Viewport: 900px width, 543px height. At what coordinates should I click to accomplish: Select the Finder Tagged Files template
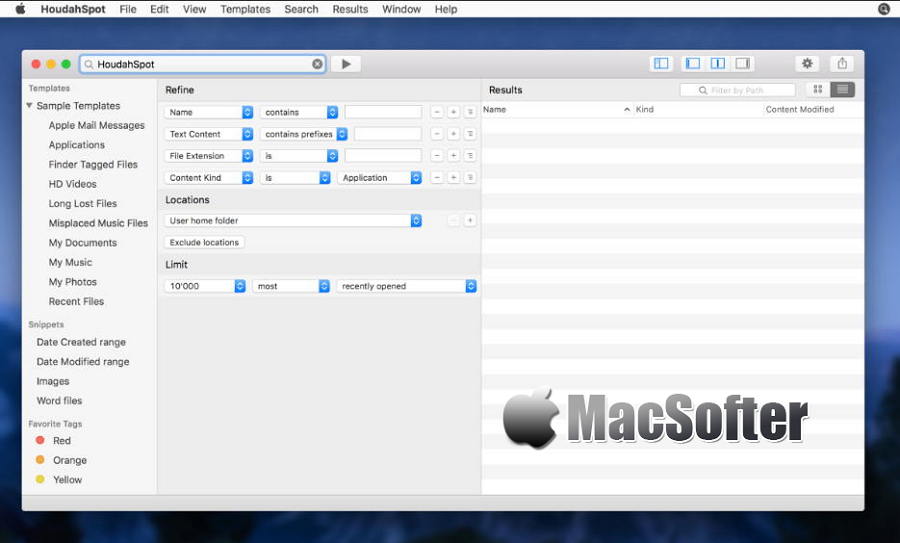[93, 164]
